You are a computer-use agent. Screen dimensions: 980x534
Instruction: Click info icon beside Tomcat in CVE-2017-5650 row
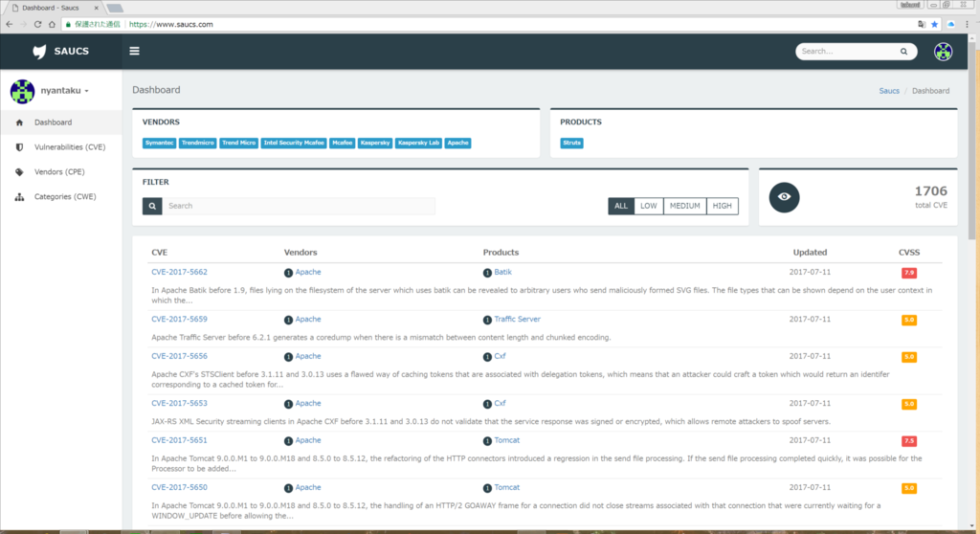[x=487, y=488]
